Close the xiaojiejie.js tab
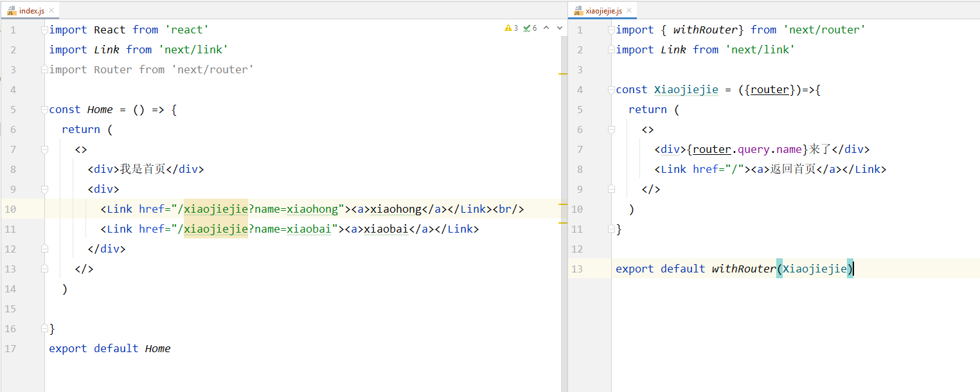The width and height of the screenshot is (980, 392). click(x=630, y=11)
